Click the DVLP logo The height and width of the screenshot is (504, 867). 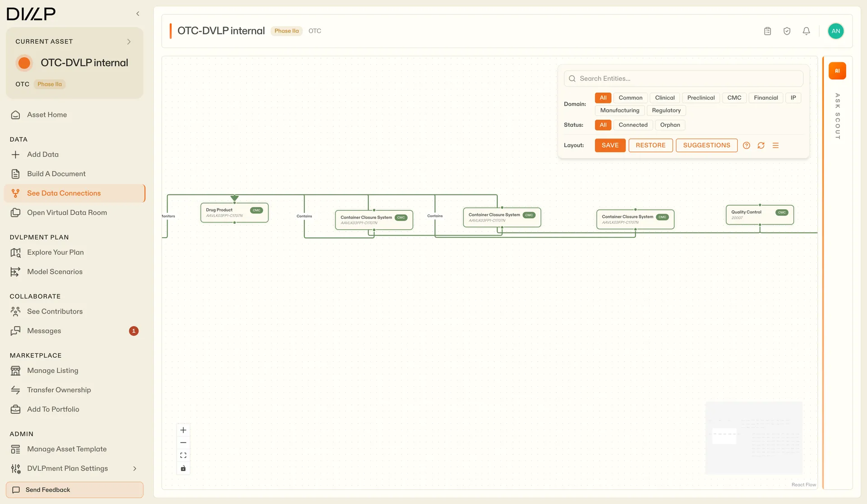tap(31, 14)
